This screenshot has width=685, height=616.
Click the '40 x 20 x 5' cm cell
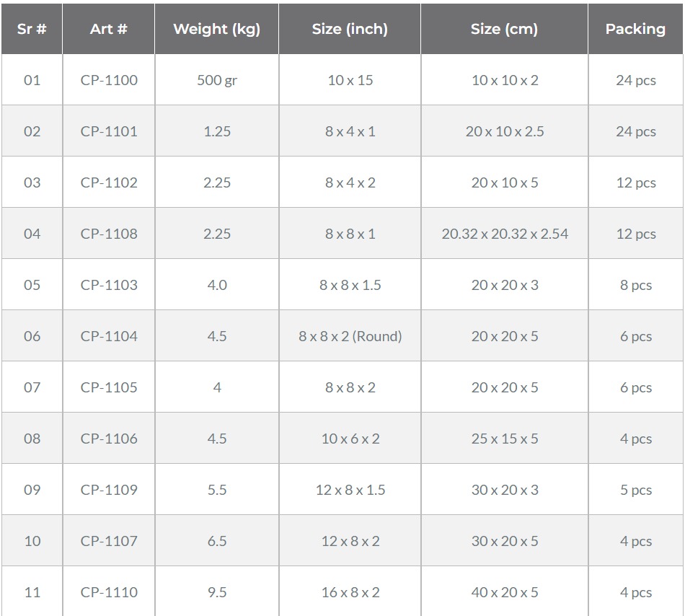coord(504,592)
